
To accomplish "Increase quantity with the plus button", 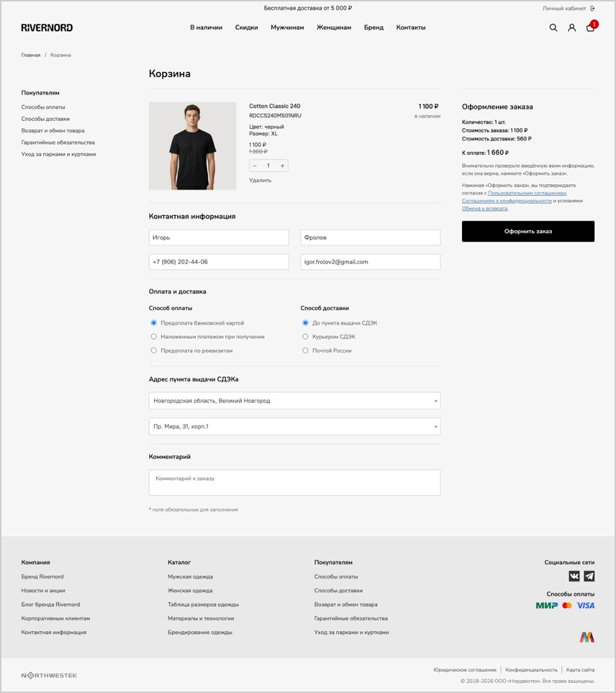I will pyautogui.click(x=283, y=166).
